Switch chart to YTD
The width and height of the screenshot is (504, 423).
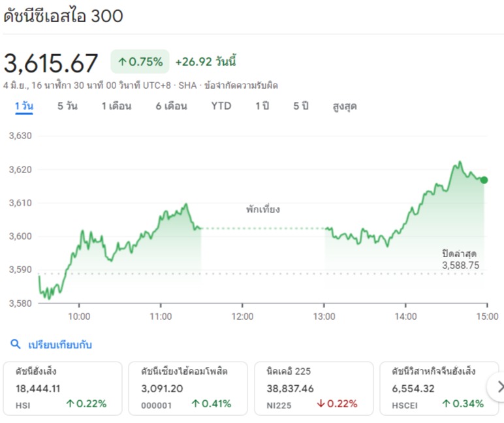pos(221,106)
